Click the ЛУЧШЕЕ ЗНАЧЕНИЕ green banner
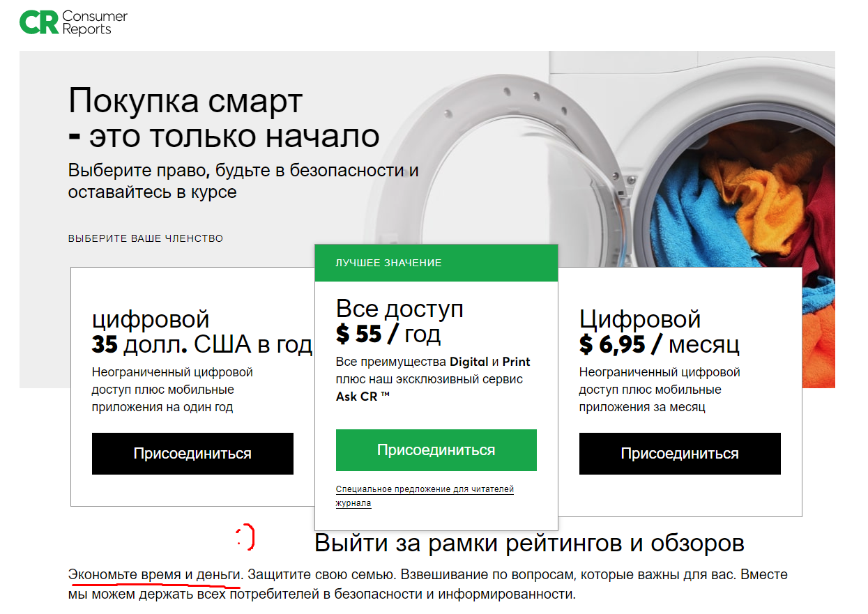 coord(436,263)
